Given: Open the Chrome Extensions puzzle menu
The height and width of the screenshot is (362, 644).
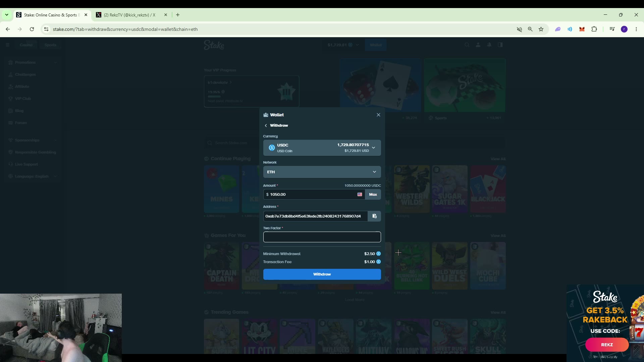Looking at the screenshot, I should [x=594, y=29].
